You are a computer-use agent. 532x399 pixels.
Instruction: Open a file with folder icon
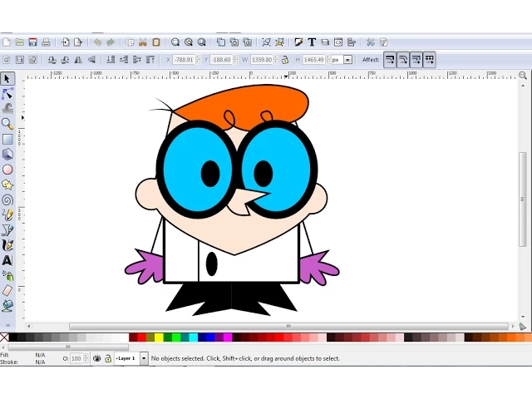19,42
